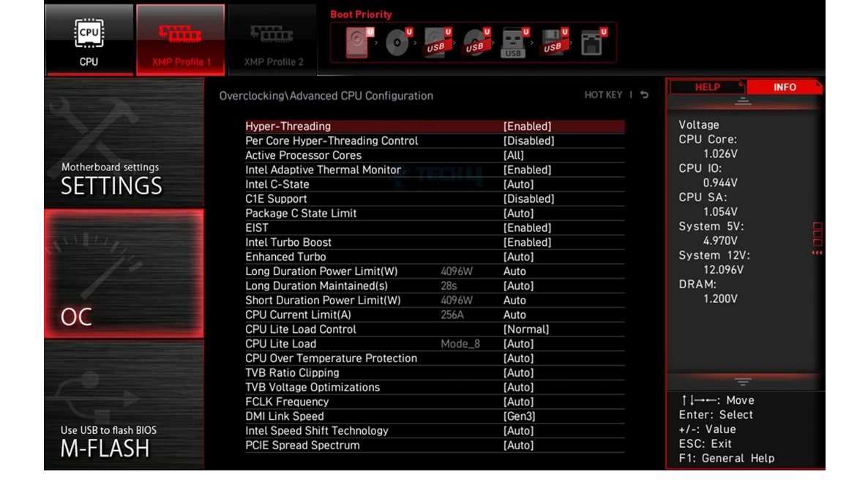Open CPU Lite Load Control Normal dropdown
The height and width of the screenshot is (496, 868).
[525, 330]
